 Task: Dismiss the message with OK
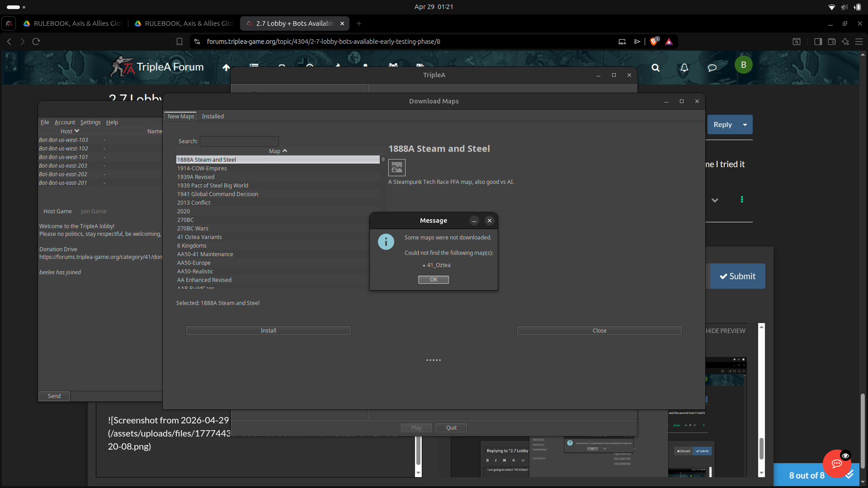[x=433, y=279]
